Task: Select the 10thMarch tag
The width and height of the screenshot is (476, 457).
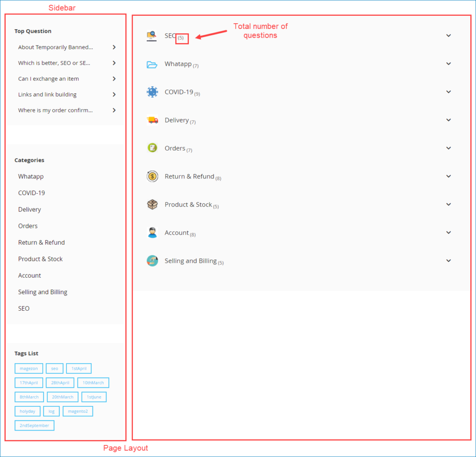Action: (x=93, y=383)
